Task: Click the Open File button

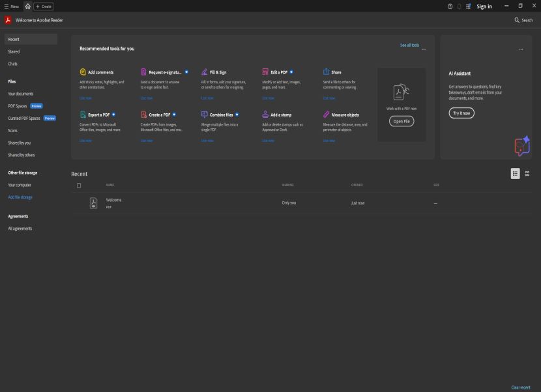Action: pyautogui.click(x=402, y=121)
